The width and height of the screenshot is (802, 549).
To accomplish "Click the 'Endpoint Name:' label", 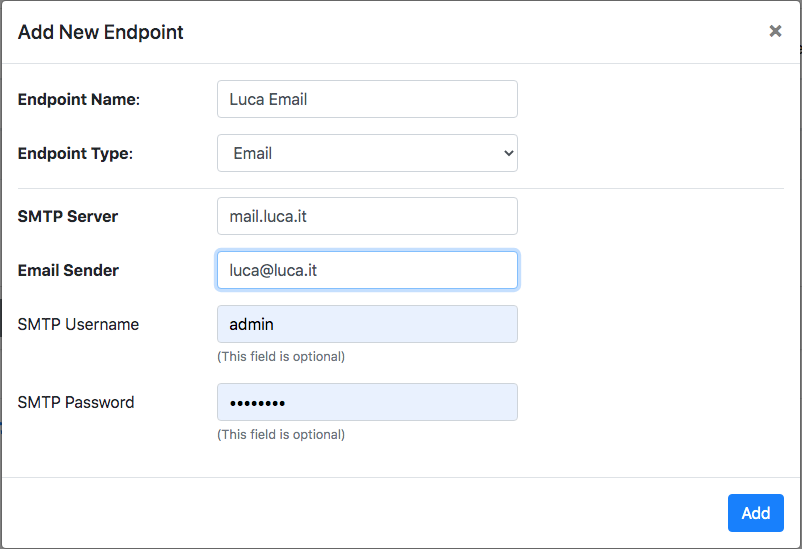I will pyautogui.click(x=79, y=99).
